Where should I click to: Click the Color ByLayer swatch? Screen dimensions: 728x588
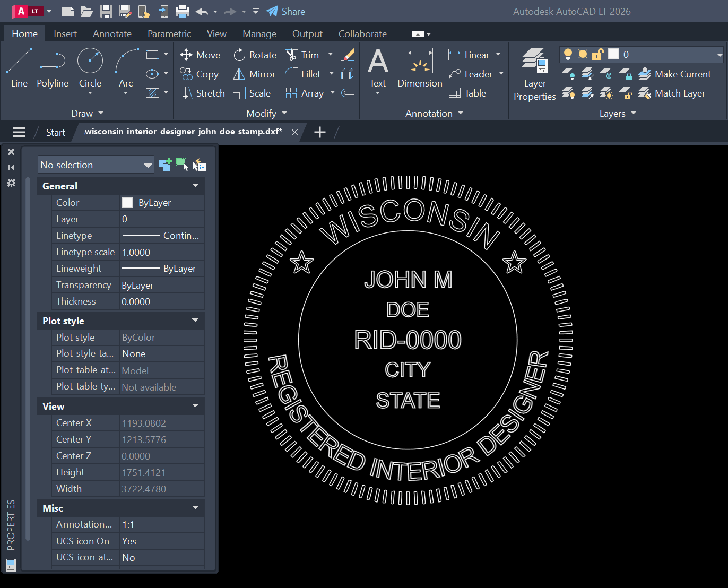pos(127,202)
